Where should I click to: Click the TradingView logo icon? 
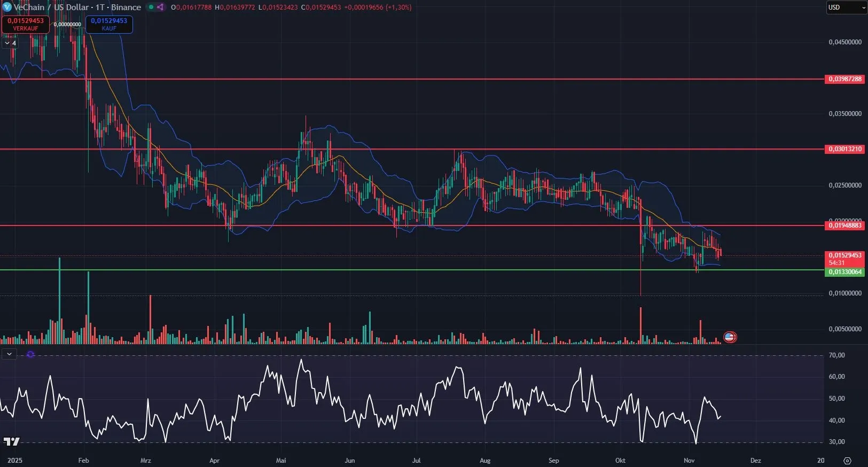[11, 441]
